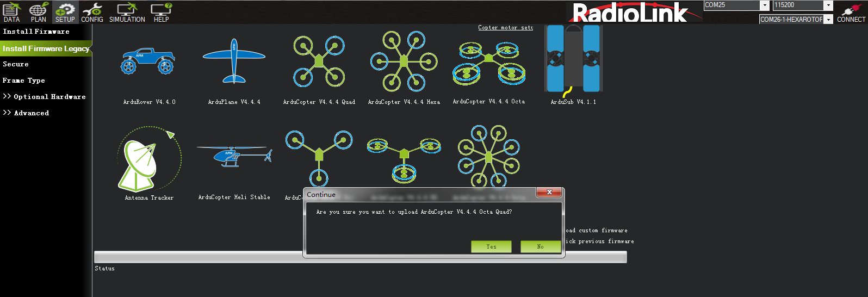Open the COM25 port dropdown
The width and height of the screenshot is (868, 297).
tap(764, 5)
